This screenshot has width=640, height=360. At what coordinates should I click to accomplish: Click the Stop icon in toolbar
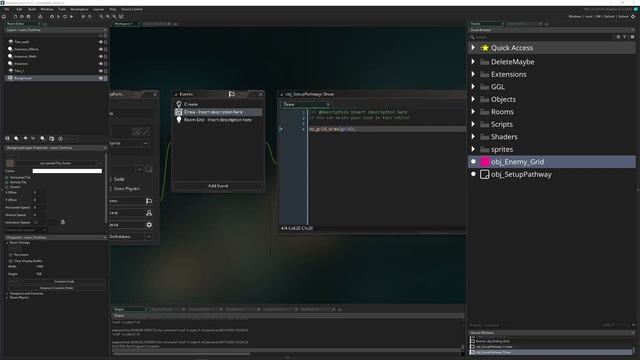point(65,17)
